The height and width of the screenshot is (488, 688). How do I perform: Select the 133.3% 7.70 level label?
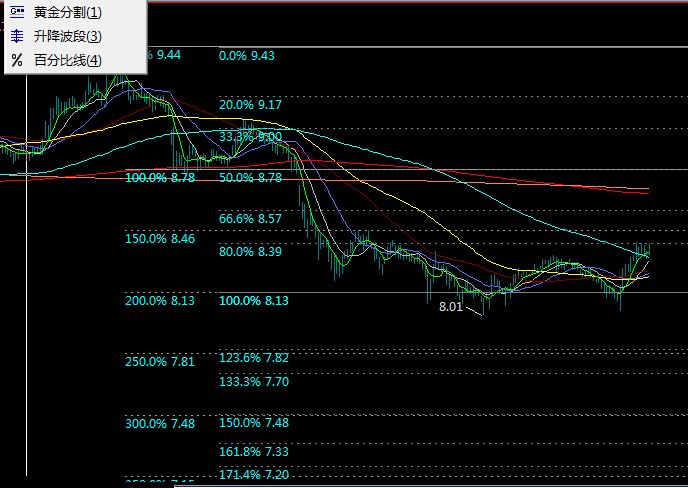[254, 381]
